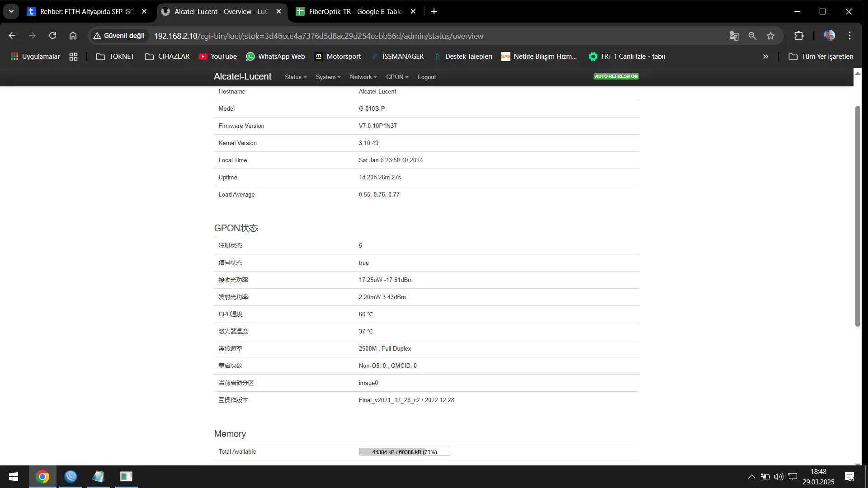The image size is (868, 488).
Task: Open the CİHAZLAR bookmark folder
Action: pos(167,56)
